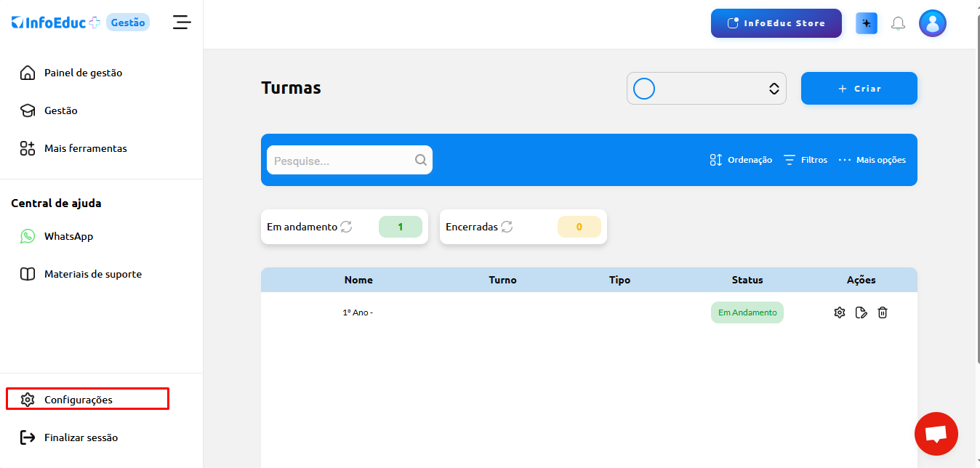Select the Encerradas card
This screenshot has height=468, width=980.
[523, 227]
